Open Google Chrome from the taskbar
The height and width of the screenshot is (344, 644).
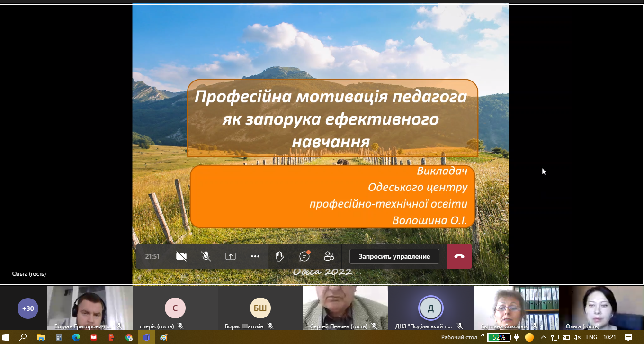pos(129,337)
